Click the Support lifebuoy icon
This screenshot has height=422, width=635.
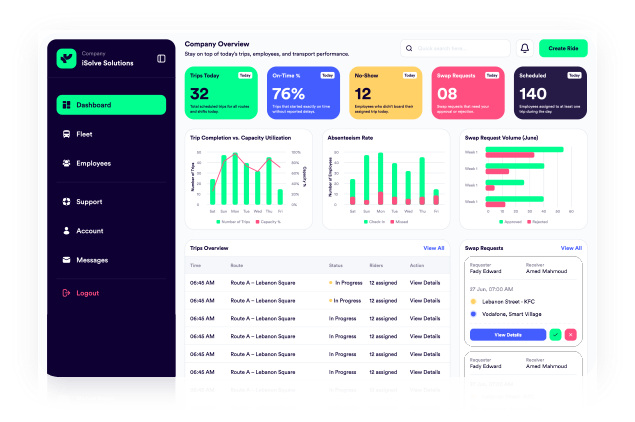point(66,202)
